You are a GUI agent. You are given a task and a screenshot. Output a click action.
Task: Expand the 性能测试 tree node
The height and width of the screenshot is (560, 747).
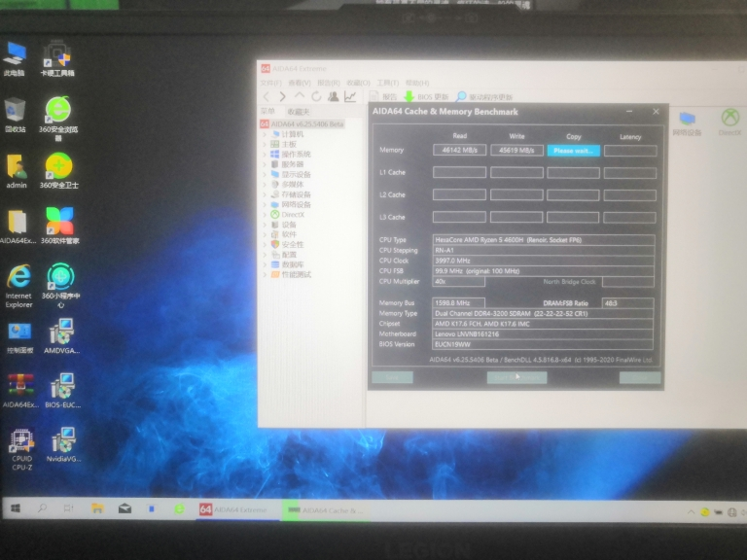[x=265, y=275]
